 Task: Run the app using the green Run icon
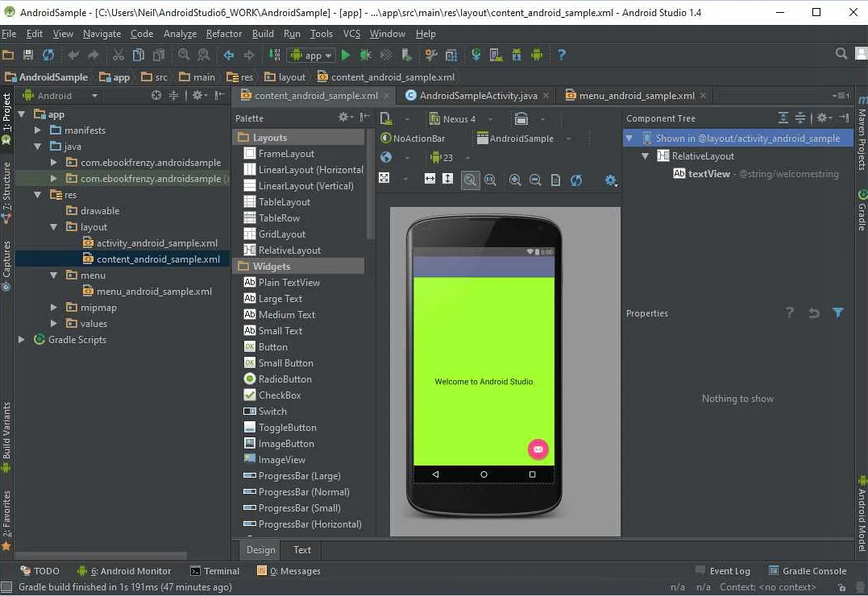tap(346, 55)
